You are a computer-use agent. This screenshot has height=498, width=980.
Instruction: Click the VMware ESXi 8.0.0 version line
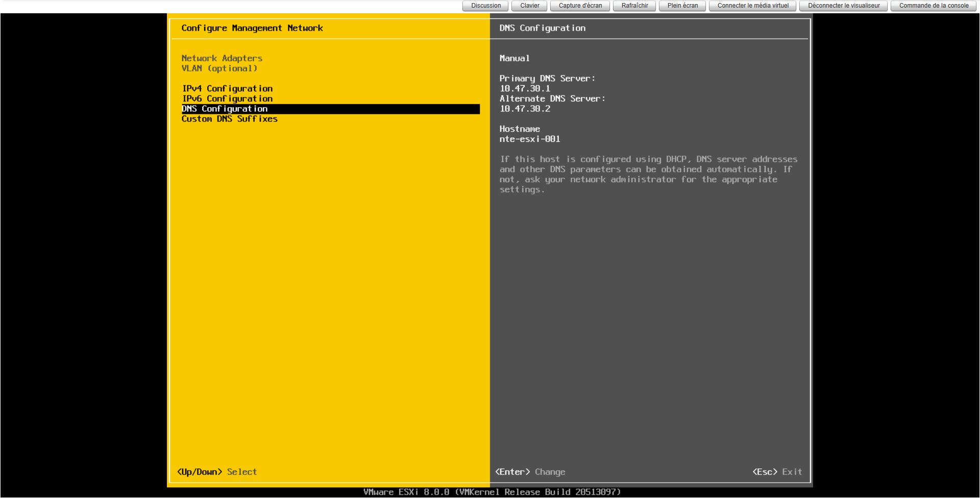(492, 492)
